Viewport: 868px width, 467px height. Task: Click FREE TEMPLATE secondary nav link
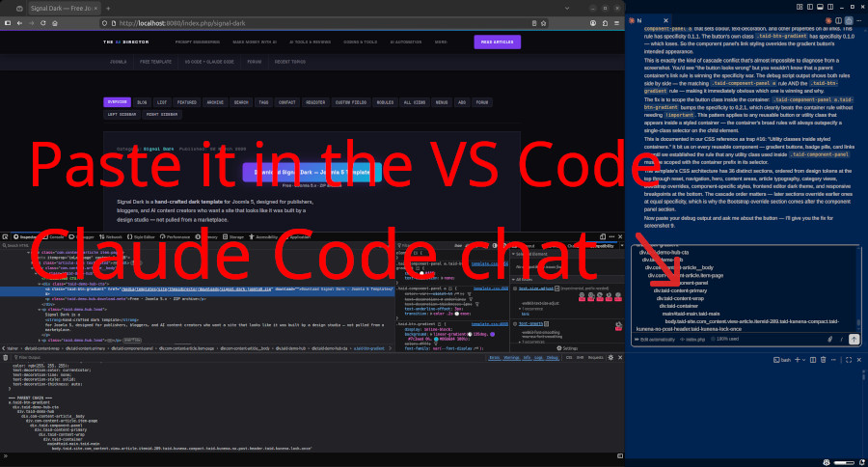click(x=155, y=62)
